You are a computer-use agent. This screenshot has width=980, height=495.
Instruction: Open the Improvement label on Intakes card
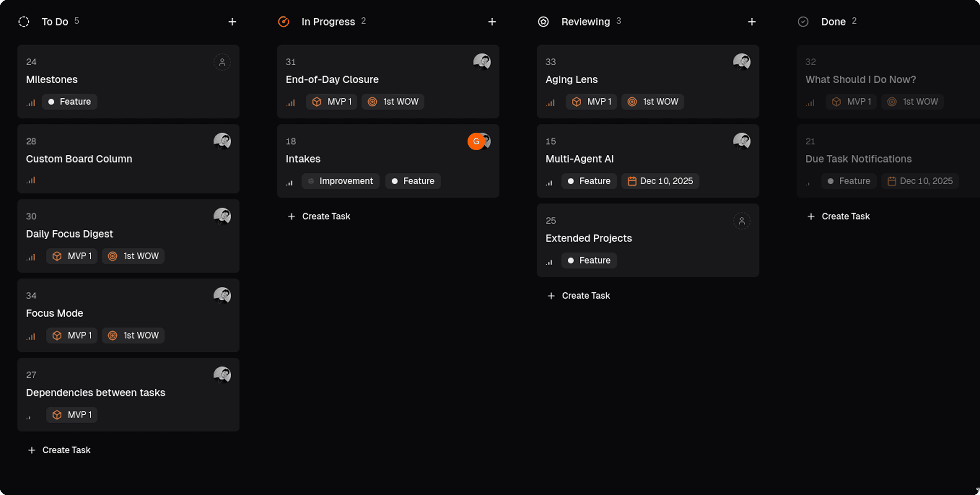[x=340, y=181]
